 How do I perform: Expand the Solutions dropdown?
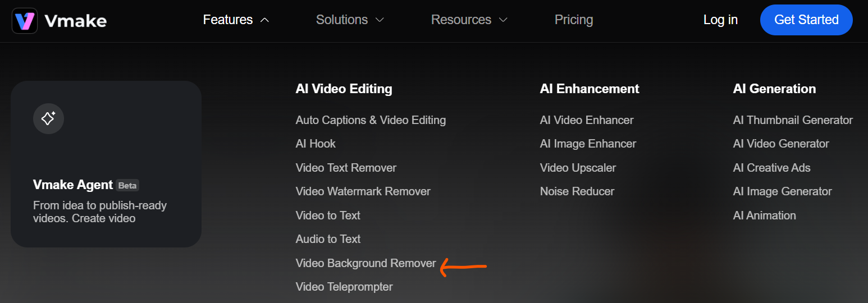point(350,20)
